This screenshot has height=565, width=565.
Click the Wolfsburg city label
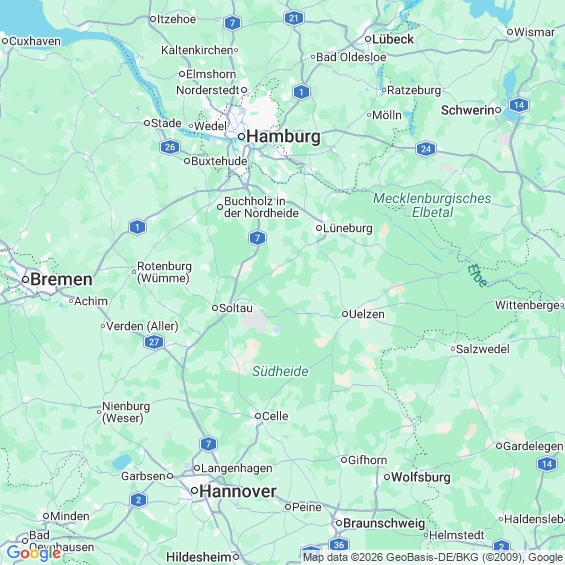point(421,477)
